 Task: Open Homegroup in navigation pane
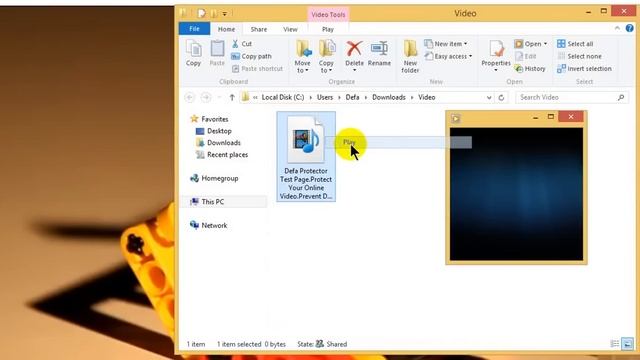tap(214, 178)
